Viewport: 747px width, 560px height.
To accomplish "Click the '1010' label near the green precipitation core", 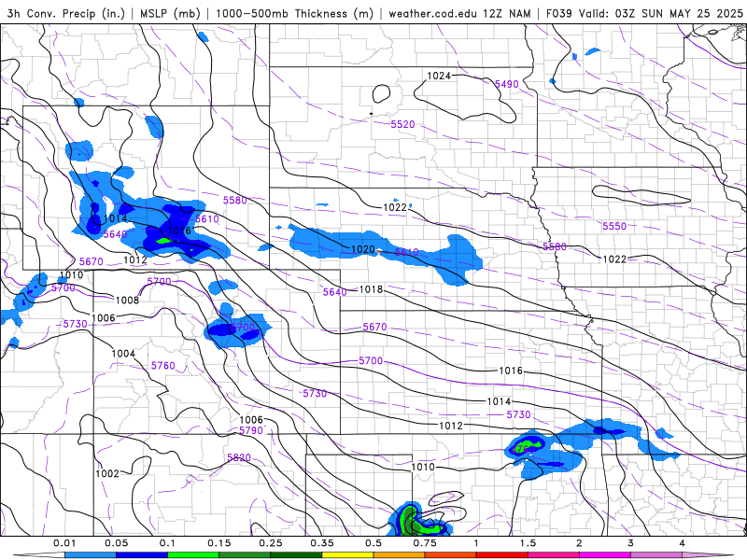I will click(x=423, y=468).
